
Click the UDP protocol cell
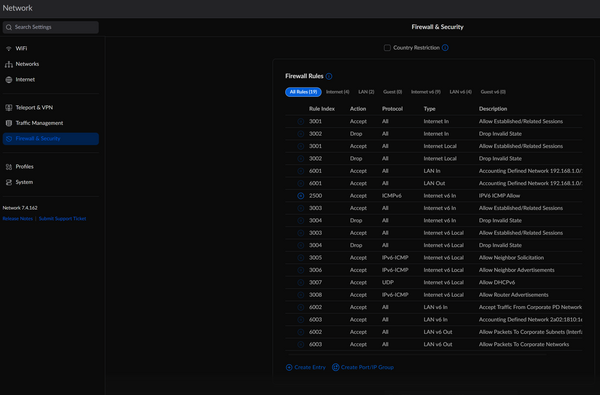point(388,283)
